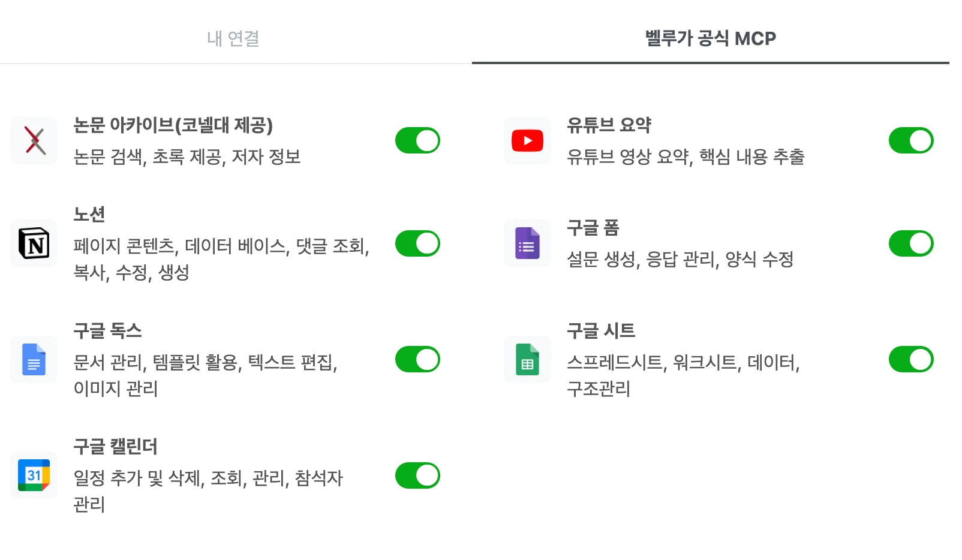Click the Google Docs icon

pyautogui.click(x=34, y=360)
